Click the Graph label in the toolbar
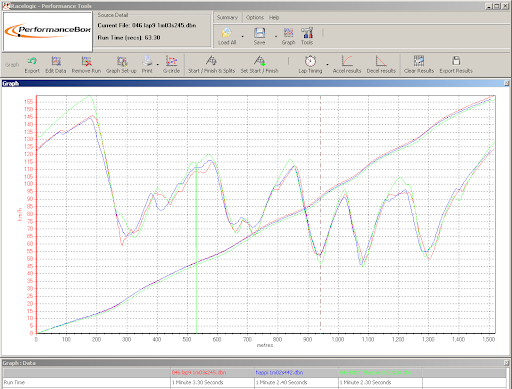This screenshot has width=512, height=389. click(x=12, y=65)
